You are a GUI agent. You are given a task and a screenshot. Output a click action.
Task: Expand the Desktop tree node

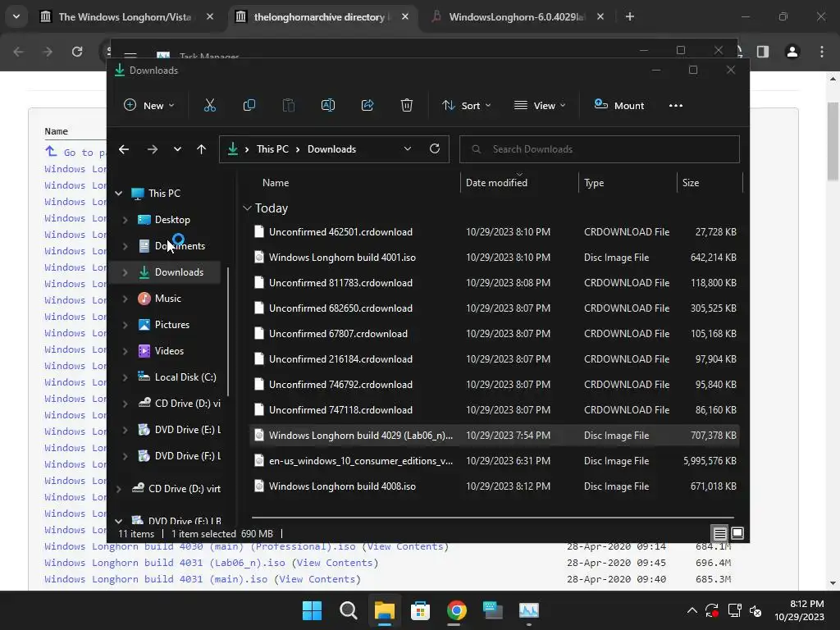[125, 220]
